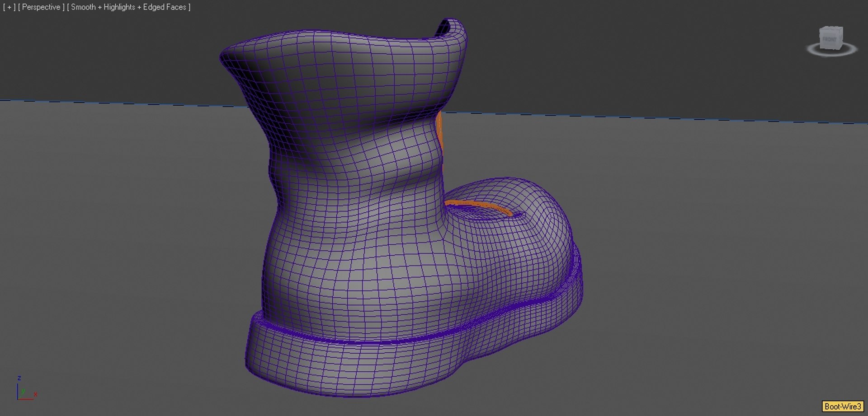The width and height of the screenshot is (868, 416).
Task: Open the Perspective viewport label menu
Action: click(x=41, y=7)
